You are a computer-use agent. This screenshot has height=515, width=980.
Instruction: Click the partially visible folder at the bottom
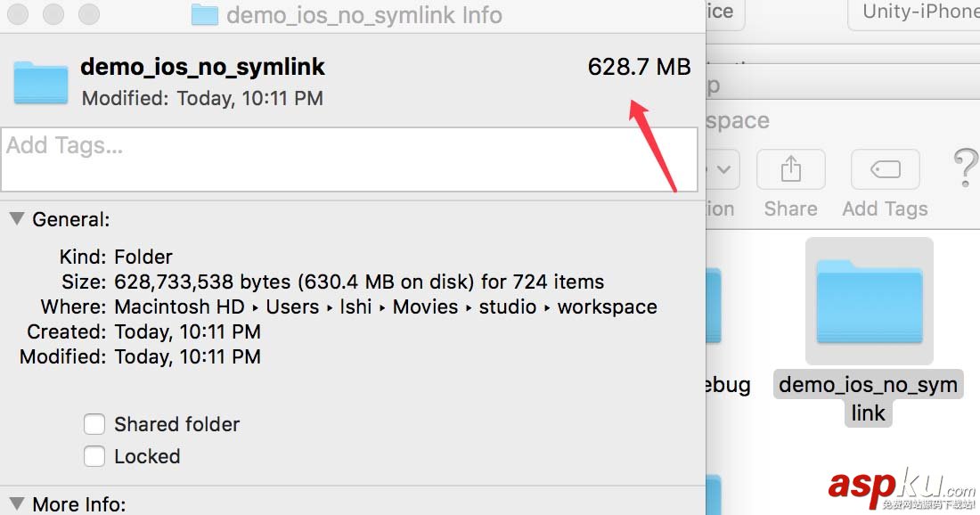tap(714, 495)
